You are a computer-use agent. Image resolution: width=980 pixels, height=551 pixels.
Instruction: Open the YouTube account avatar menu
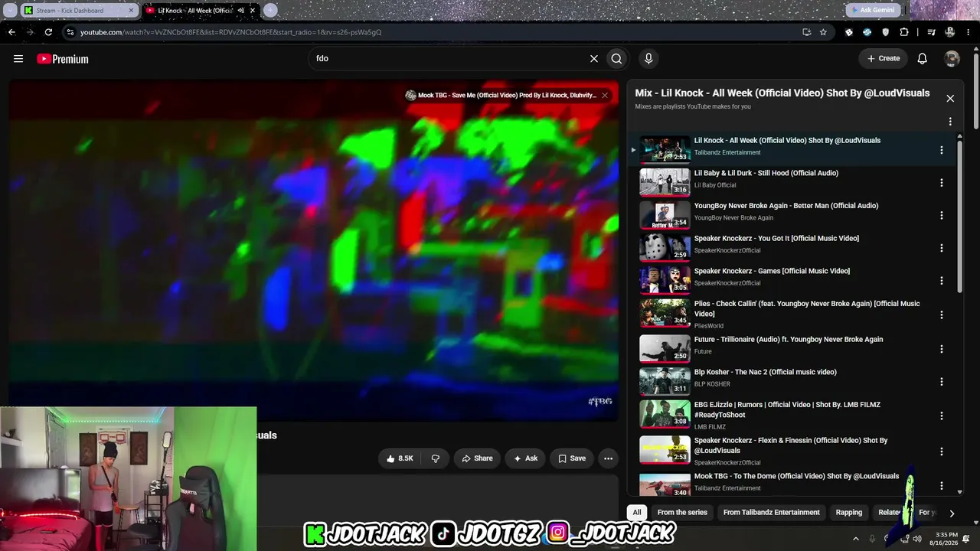click(x=952, y=58)
